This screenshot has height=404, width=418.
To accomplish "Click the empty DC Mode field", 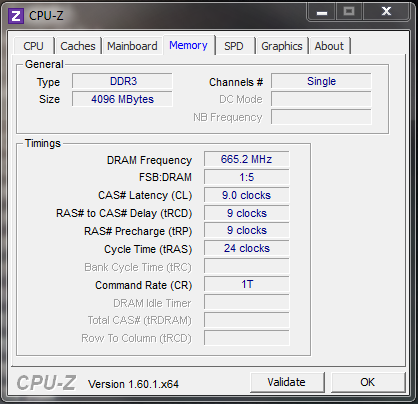I will click(x=321, y=99).
